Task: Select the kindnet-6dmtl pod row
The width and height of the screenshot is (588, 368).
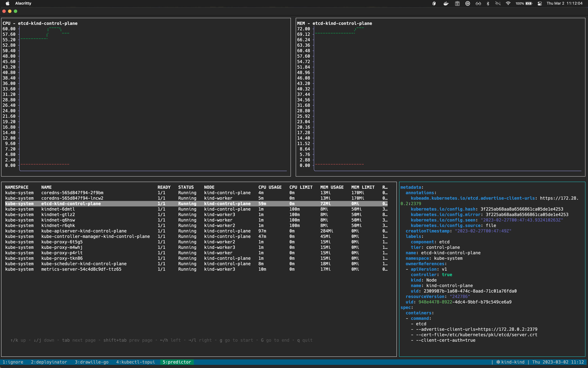Action: coord(196,209)
